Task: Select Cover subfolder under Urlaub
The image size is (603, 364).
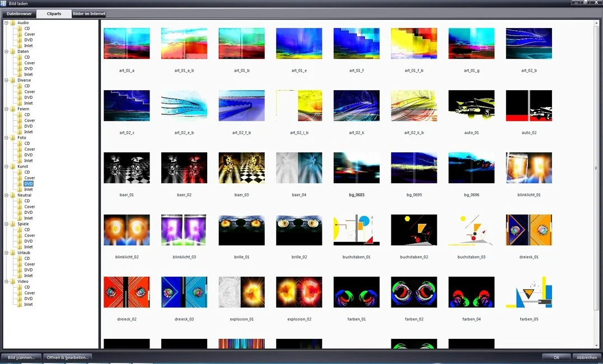Action: coord(30,264)
